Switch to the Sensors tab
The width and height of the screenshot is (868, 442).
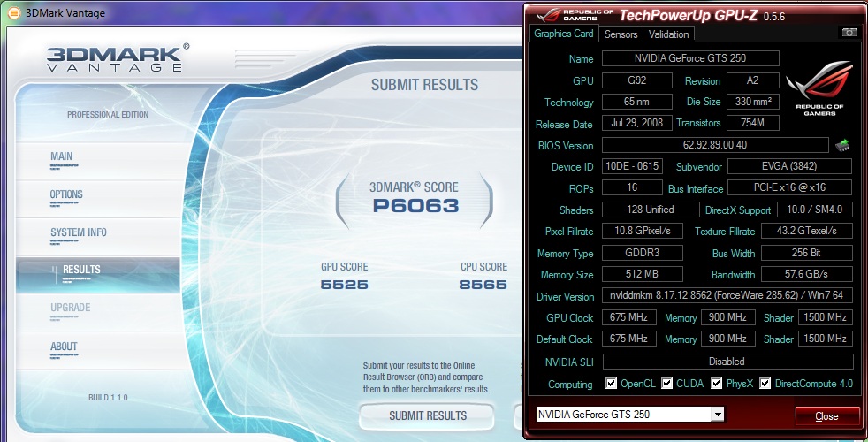click(x=621, y=34)
